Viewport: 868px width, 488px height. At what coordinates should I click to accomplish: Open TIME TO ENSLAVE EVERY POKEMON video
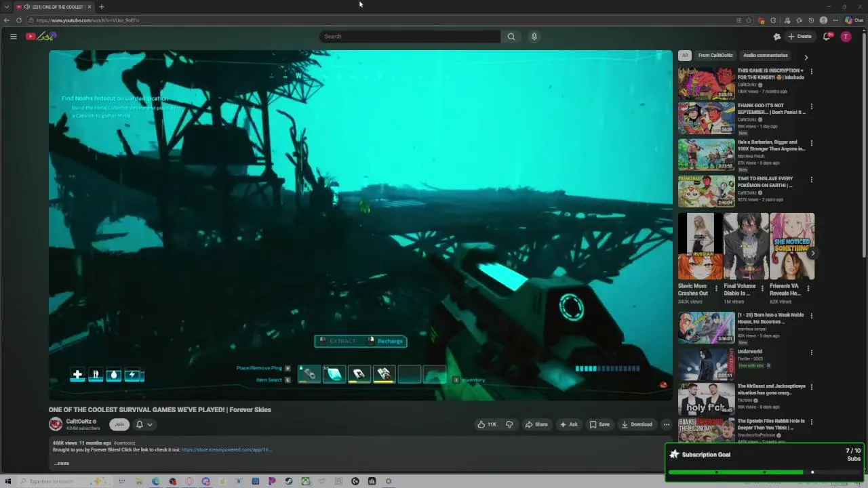point(707,191)
